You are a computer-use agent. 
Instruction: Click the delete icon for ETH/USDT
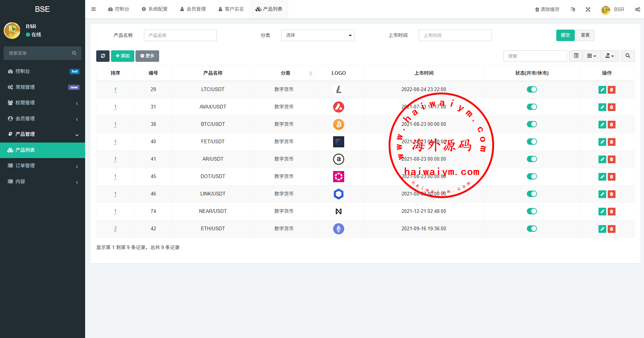[x=611, y=229]
